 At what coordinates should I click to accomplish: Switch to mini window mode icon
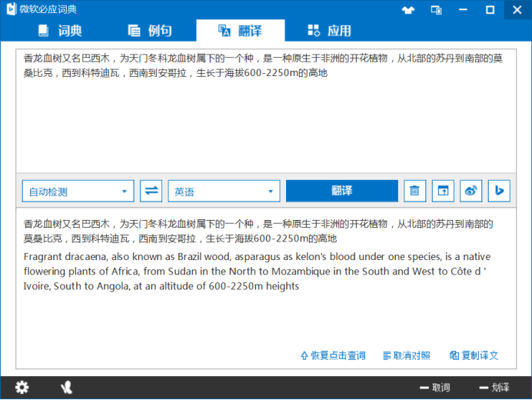(436, 10)
